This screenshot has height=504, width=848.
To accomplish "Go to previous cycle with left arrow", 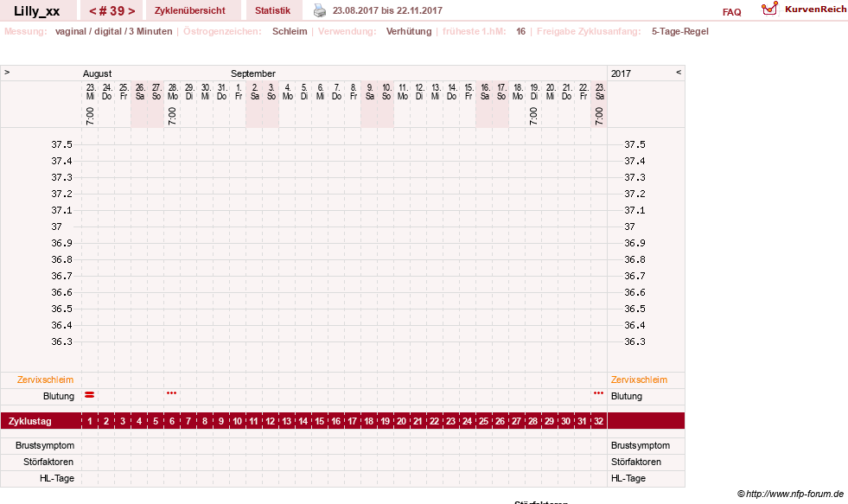I will click(92, 11).
